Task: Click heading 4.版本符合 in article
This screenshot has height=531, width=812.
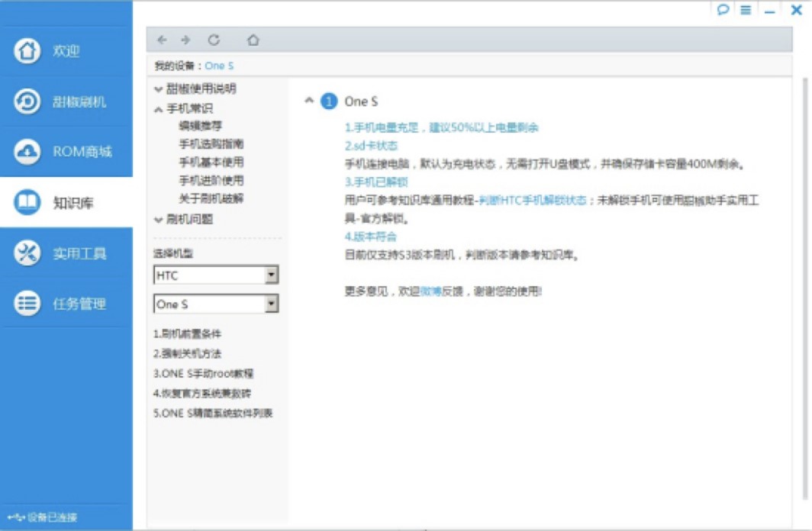Action: [x=371, y=237]
